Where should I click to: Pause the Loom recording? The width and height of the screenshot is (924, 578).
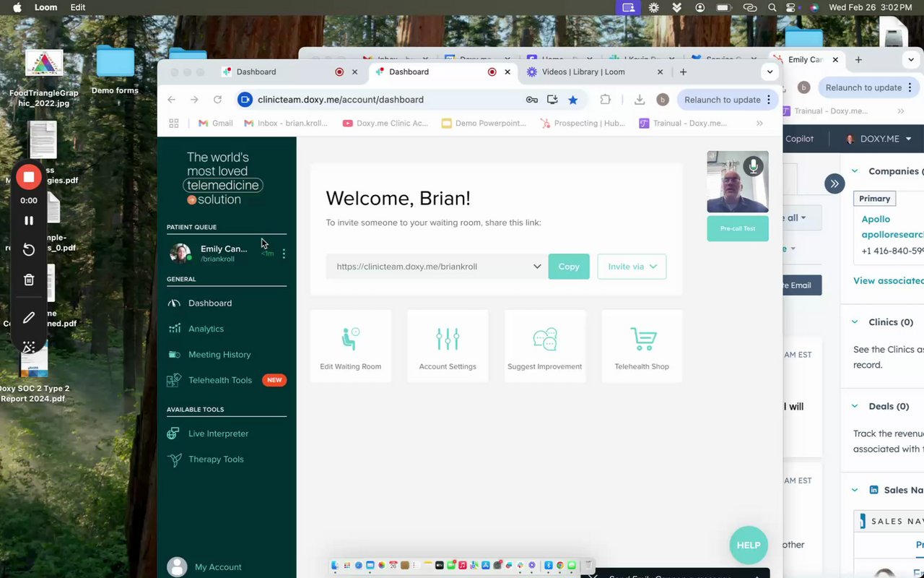coord(29,220)
